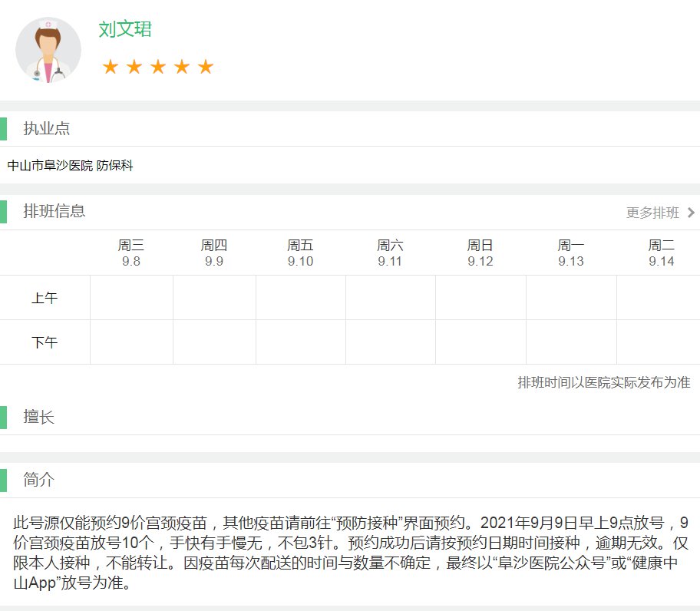Viewport: 700px width, 611px height.
Task: Click the 上午 slot for 周三
Action: (131, 298)
